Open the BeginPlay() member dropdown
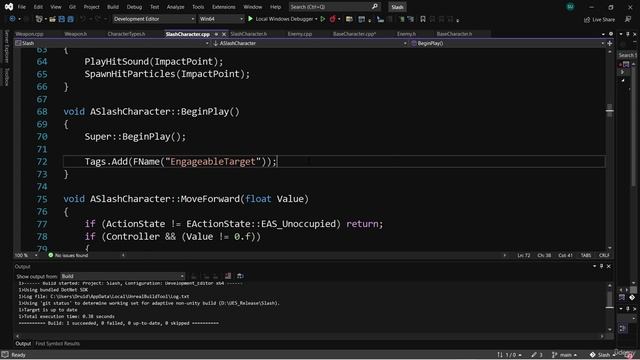This screenshot has height=360, width=640. (x=507, y=43)
